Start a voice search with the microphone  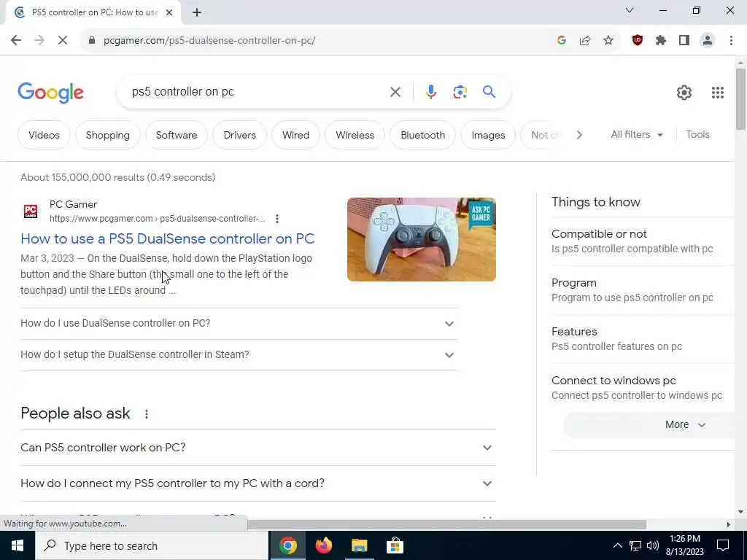(x=430, y=92)
